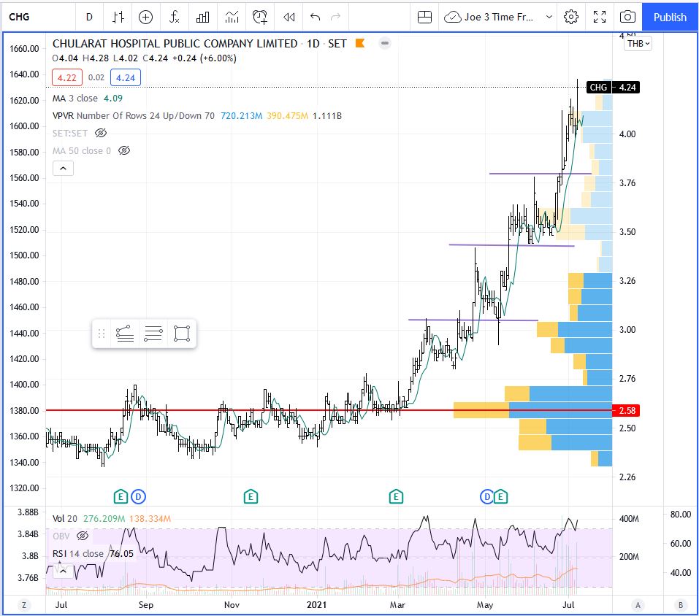Select the purple horizontal line near 3.44
The width and height of the screenshot is (699, 616).
512,245
